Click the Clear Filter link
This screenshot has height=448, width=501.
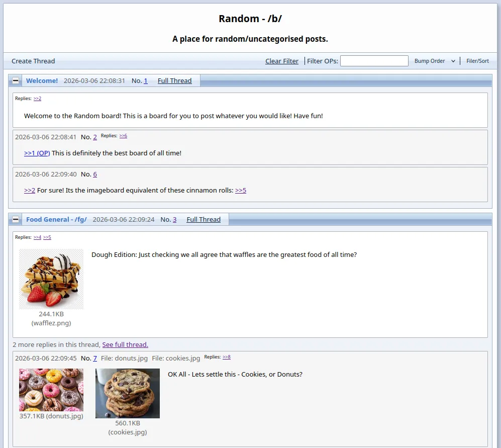tap(282, 61)
